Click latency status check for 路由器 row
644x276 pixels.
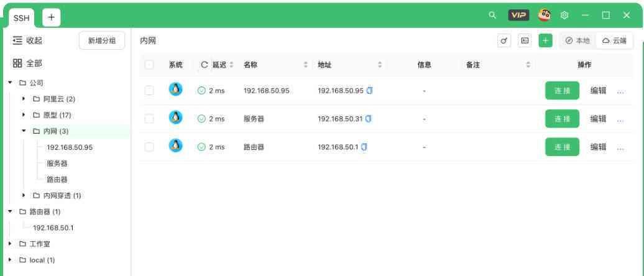[201, 147]
